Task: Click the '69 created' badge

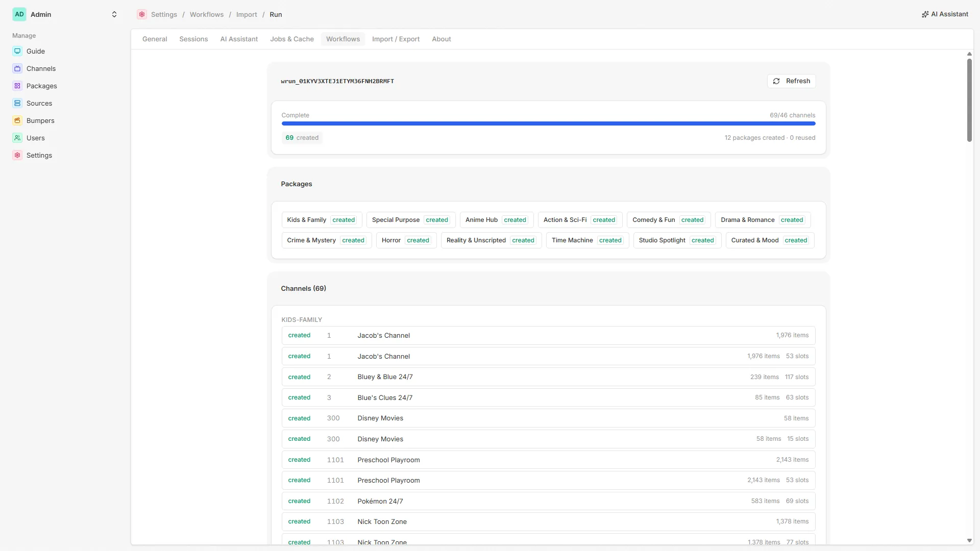Action: click(302, 138)
